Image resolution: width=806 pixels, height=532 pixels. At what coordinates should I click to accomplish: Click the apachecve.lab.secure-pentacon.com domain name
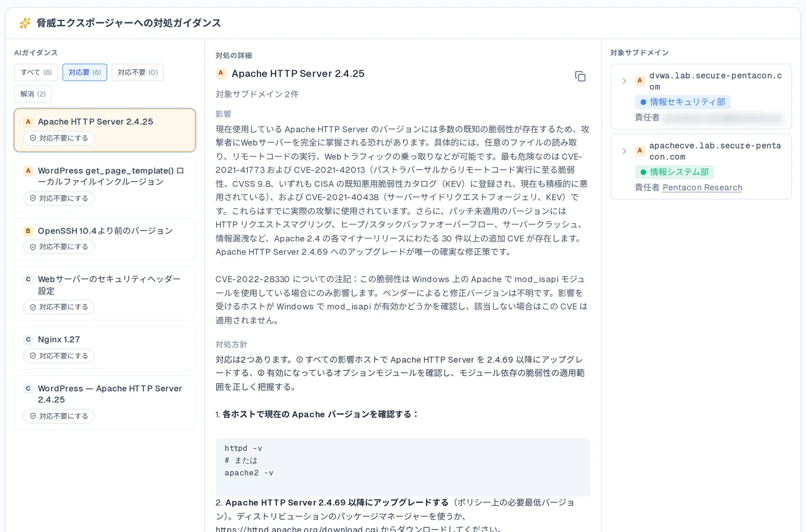pos(715,151)
